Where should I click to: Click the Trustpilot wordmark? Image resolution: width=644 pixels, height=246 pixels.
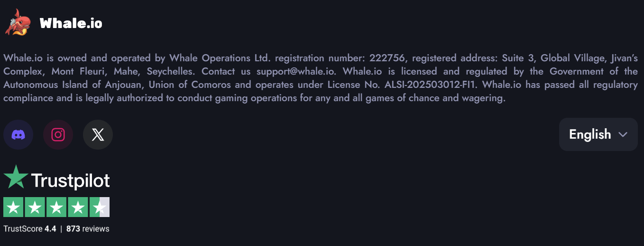click(70, 180)
